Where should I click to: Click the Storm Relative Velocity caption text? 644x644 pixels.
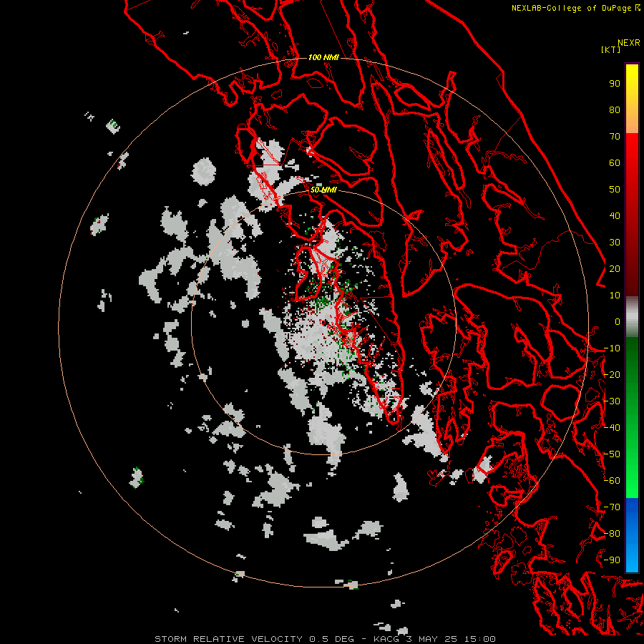point(325,639)
